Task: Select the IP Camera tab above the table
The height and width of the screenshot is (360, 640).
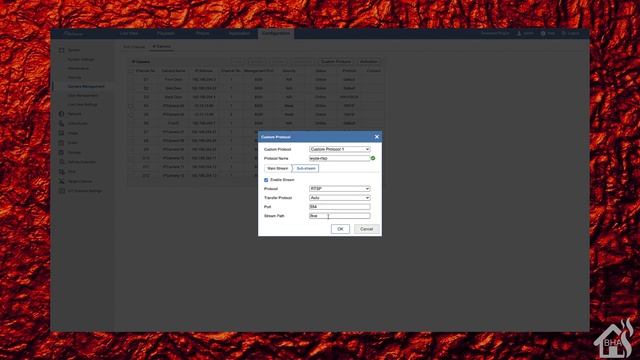Action: [x=162, y=47]
